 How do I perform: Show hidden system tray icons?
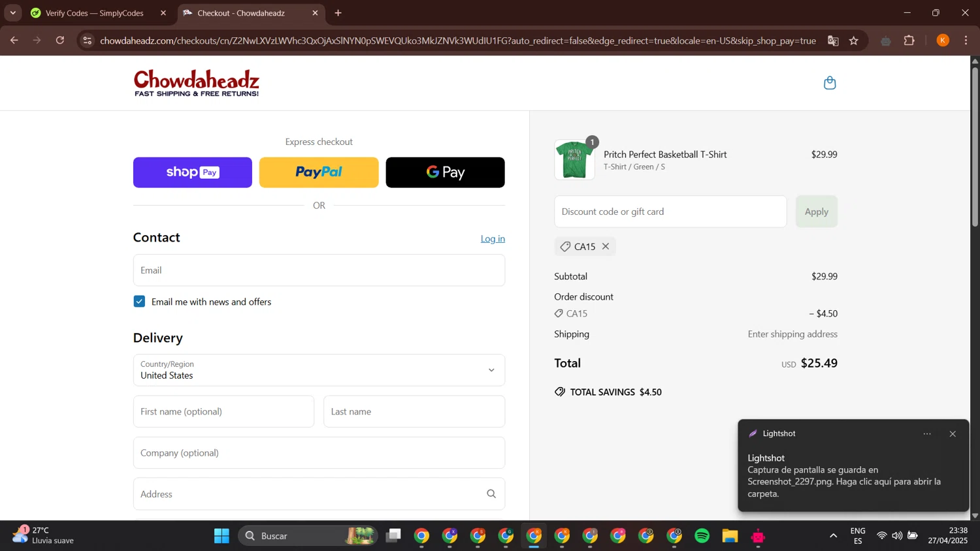tap(833, 536)
